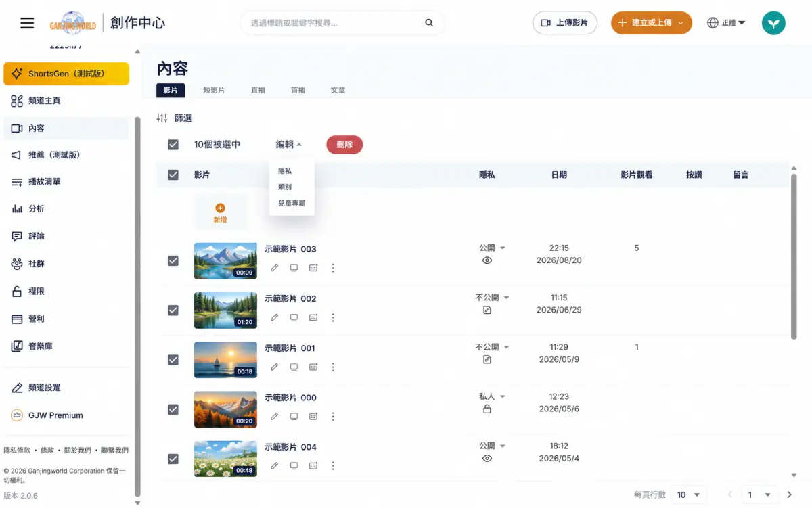
Task: Click the 上傳影片 button
Action: click(x=565, y=23)
